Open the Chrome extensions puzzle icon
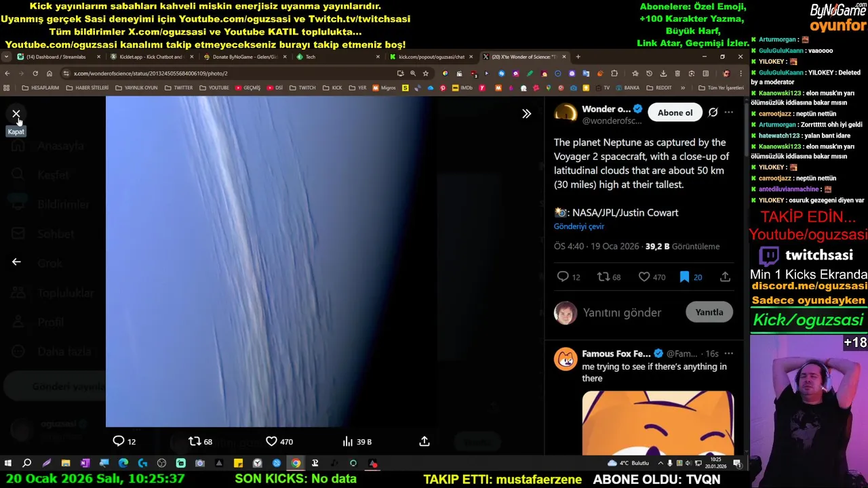 pos(614,73)
